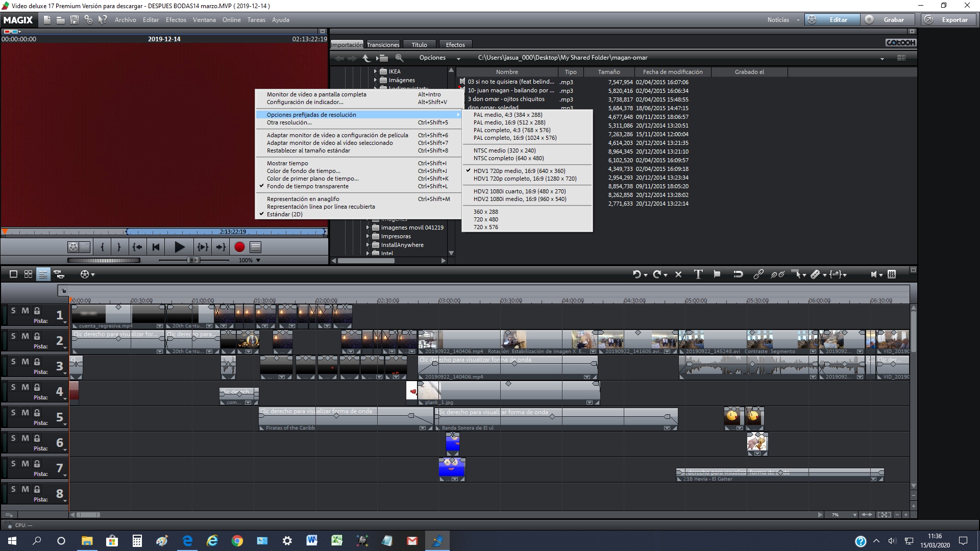This screenshot has width=980, height=551.
Task: Expand the InstallAnywhere folder node
Action: (368, 245)
